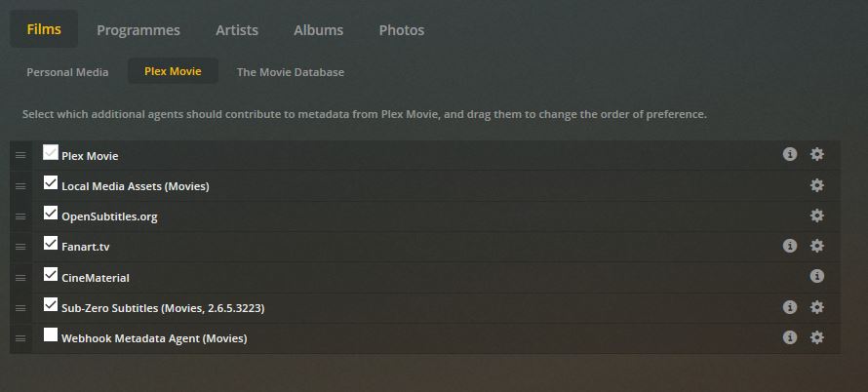Show info for Webhook Metadata Agent
The height and width of the screenshot is (392, 868).
click(790, 337)
